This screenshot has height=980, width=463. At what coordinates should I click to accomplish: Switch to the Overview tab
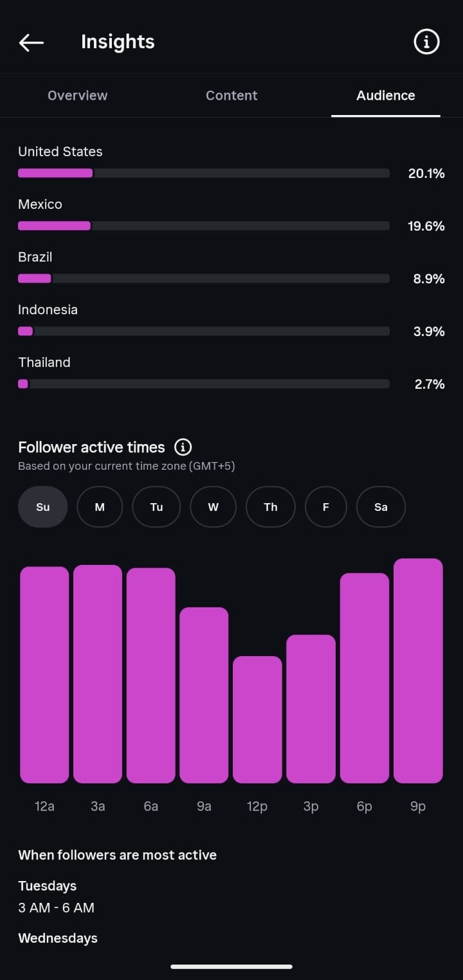[x=78, y=95]
